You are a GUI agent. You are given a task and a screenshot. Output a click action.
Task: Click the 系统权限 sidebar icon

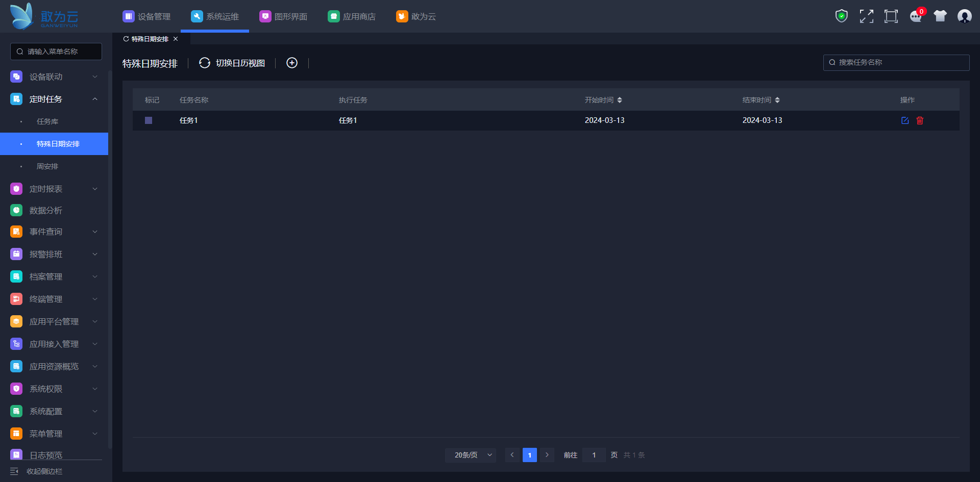[16, 389]
